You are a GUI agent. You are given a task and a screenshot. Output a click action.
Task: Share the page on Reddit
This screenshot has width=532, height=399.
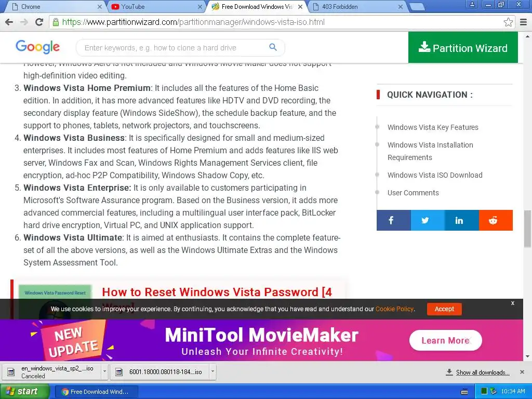[x=496, y=220]
